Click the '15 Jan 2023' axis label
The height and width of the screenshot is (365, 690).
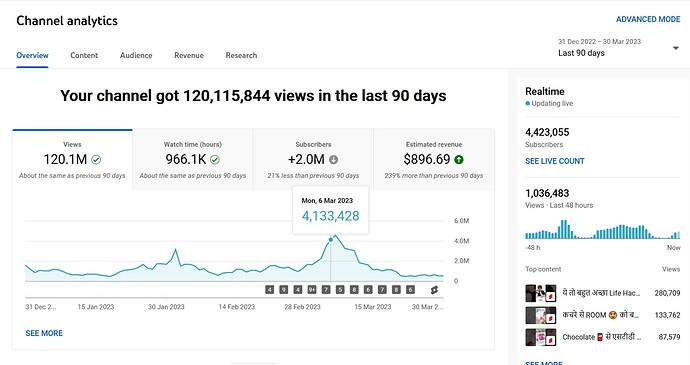pos(96,307)
